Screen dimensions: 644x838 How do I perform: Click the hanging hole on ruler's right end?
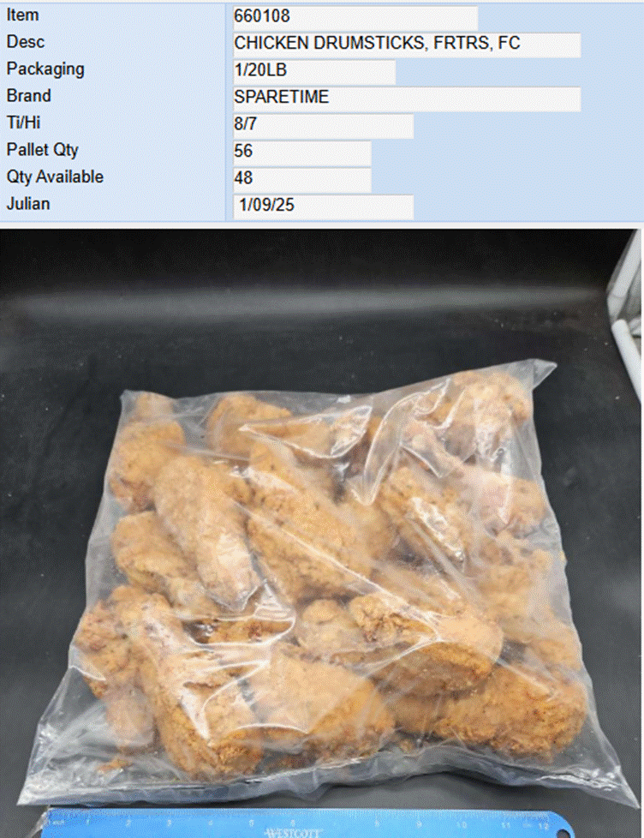tap(562, 833)
